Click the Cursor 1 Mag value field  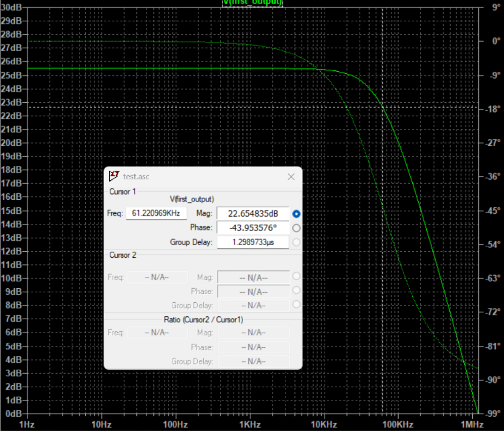click(x=253, y=214)
